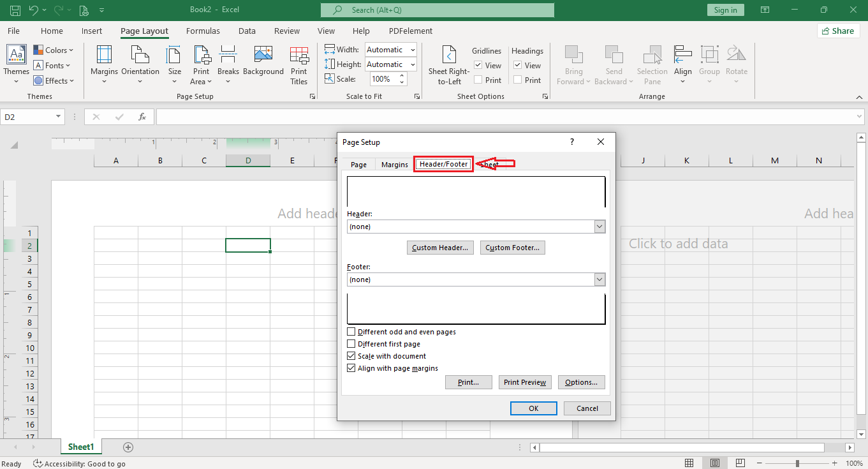Open Print Preview from the dialog

tap(525, 382)
